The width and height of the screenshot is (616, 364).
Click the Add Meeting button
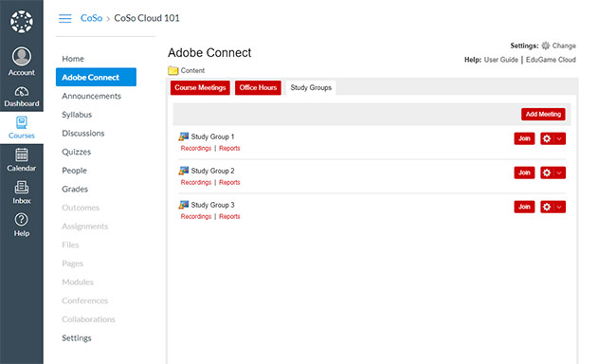coord(543,114)
